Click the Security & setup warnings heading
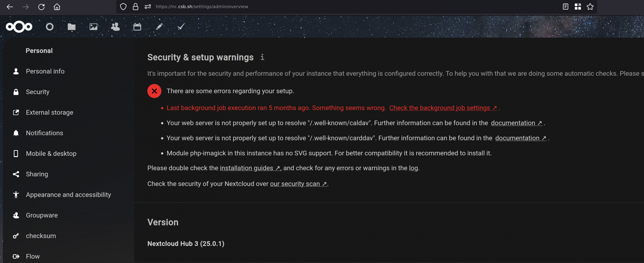This screenshot has width=644, height=263. (x=201, y=57)
